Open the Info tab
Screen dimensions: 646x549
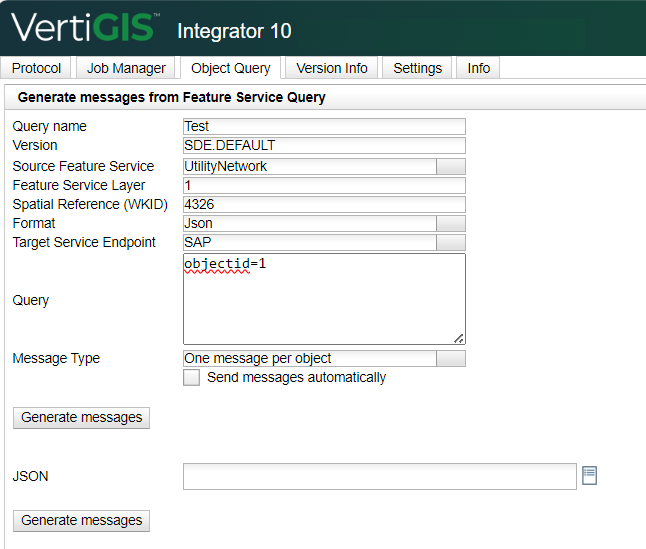click(478, 68)
